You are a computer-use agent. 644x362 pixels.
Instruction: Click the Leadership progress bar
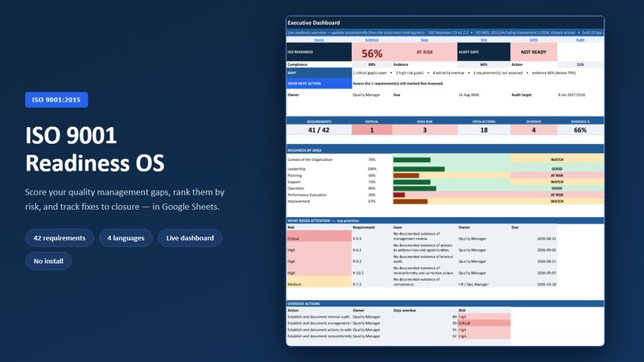click(419, 169)
